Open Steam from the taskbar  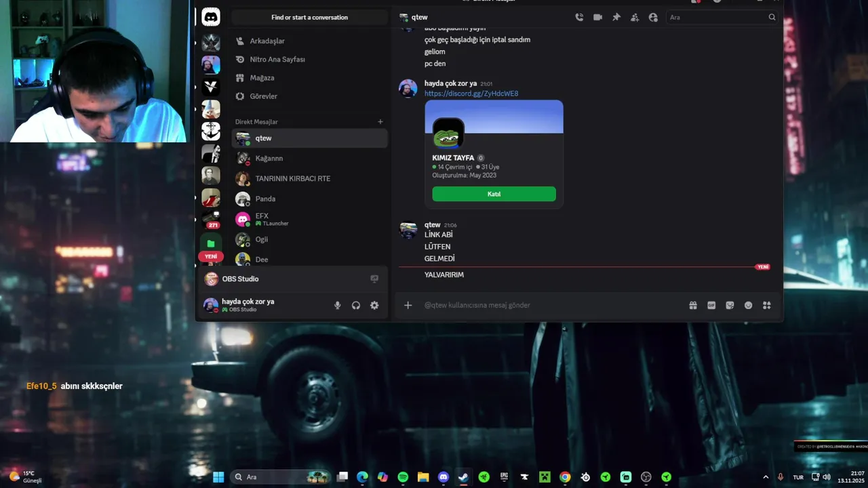463,477
